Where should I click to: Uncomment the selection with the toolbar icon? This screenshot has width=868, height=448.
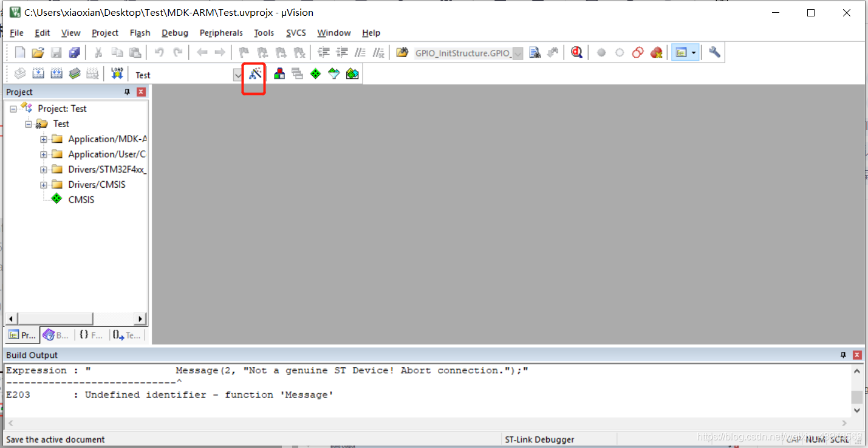pos(378,53)
